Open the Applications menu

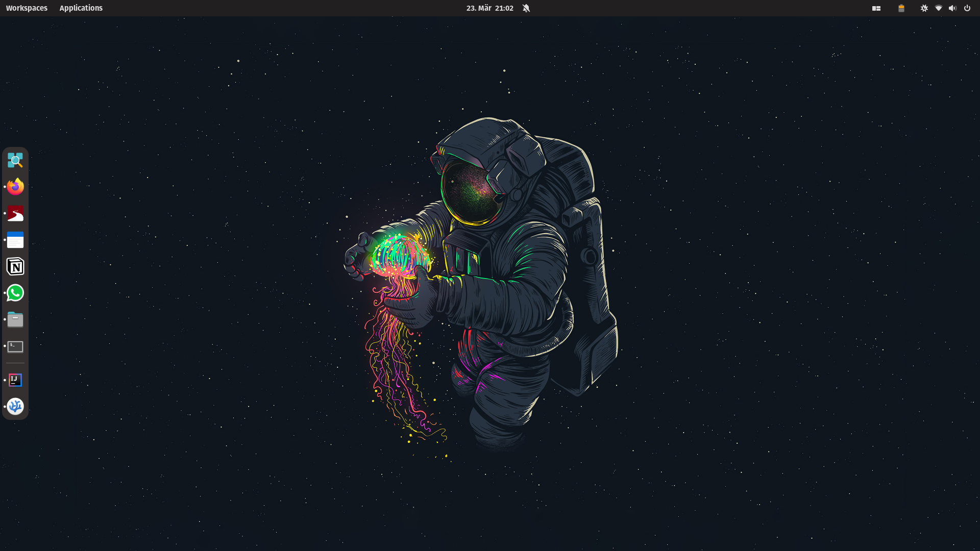coord(81,8)
